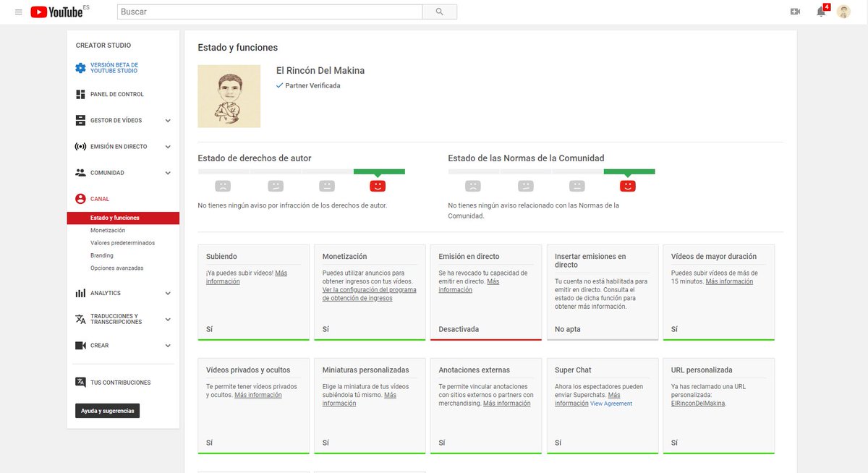Click the Partner Verificada checkmark icon

click(280, 85)
